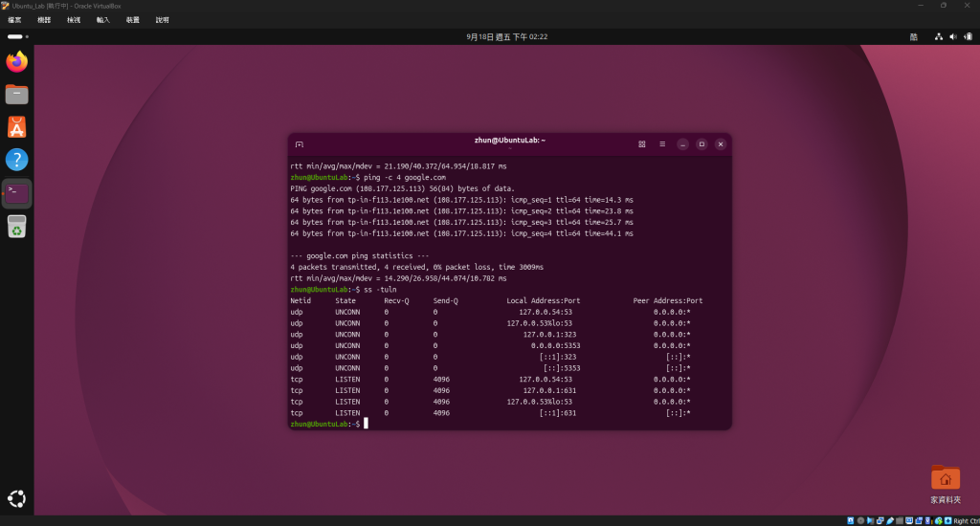
Task: Click the Netid column header
Action: tap(301, 300)
